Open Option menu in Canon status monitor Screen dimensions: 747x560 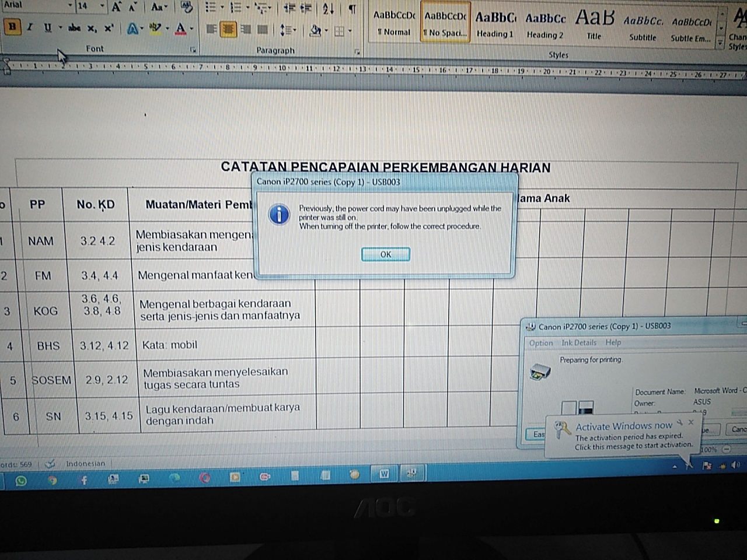tap(541, 343)
